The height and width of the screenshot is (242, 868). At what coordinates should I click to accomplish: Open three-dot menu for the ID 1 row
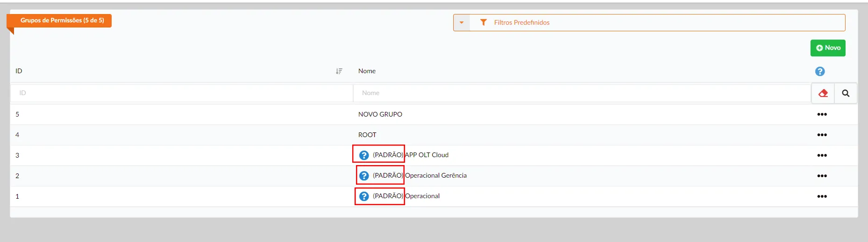[x=822, y=196]
